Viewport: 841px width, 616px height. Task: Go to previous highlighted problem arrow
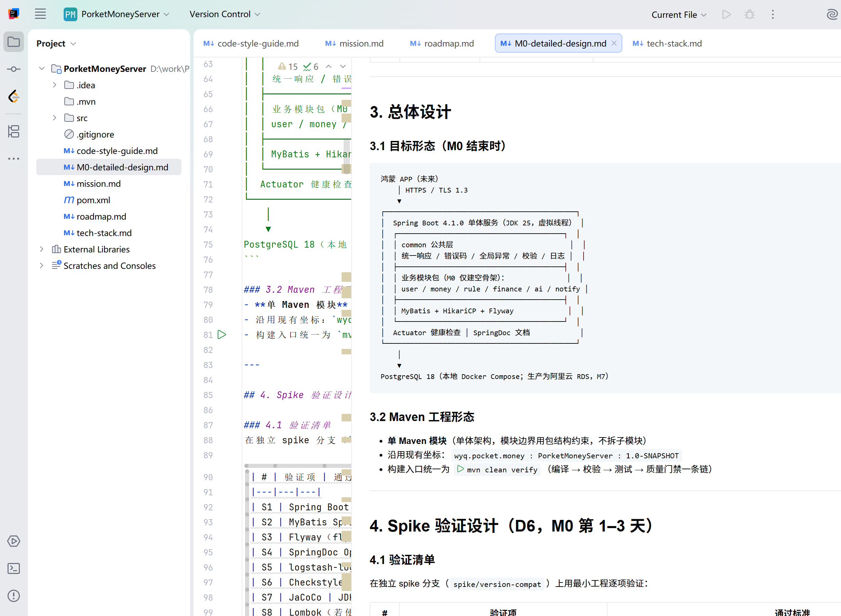point(328,67)
